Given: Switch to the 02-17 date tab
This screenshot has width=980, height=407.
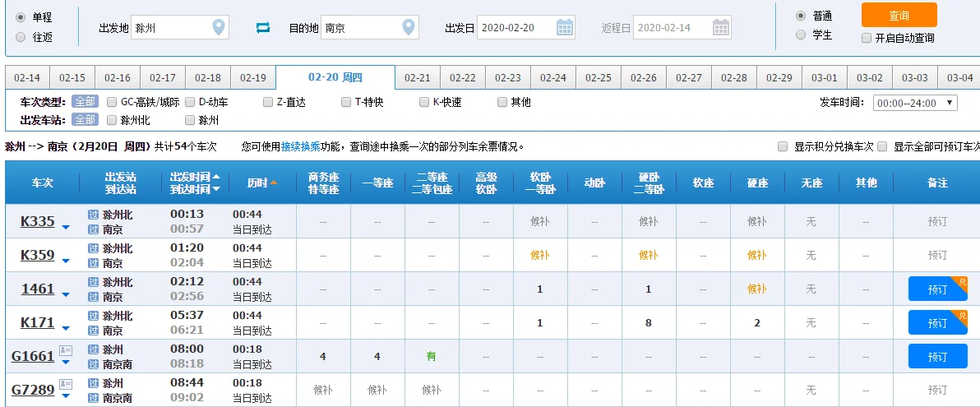Looking at the screenshot, I should (x=163, y=77).
